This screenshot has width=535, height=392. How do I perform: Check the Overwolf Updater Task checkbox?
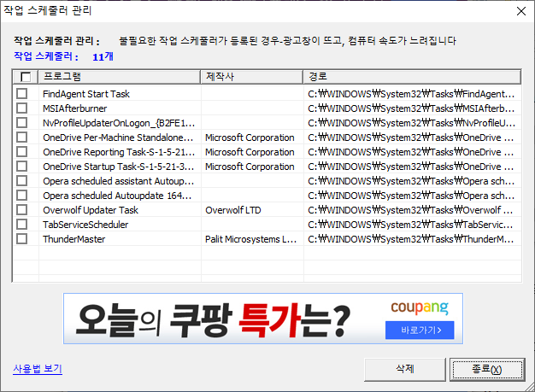(22, 209)
